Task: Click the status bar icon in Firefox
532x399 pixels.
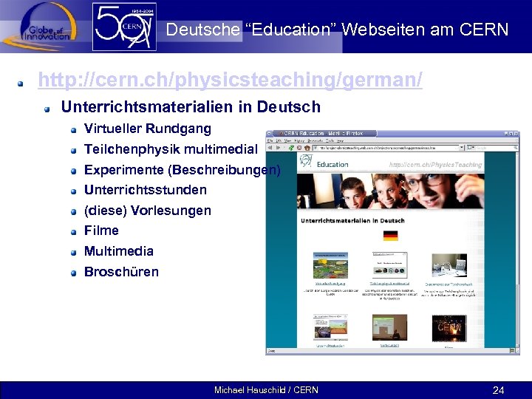Action: [512, 351]
